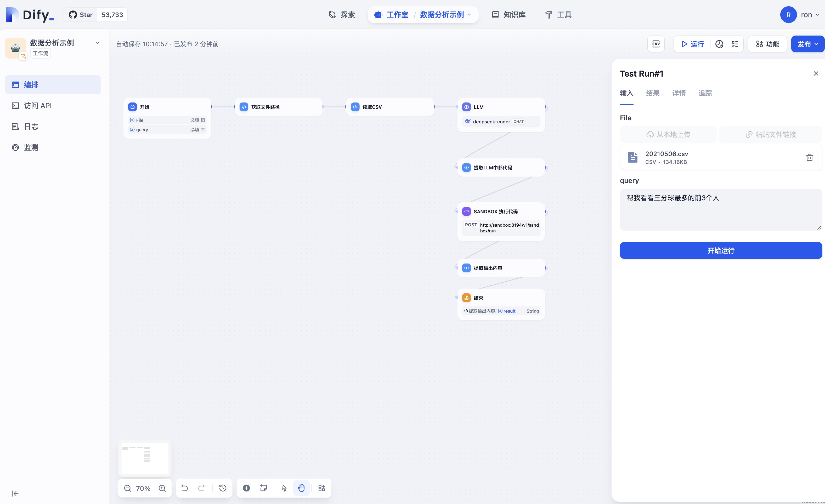Open run history clock icon
Screen dimensions: 825x504
pyautogui.click(x=719, y=44)
